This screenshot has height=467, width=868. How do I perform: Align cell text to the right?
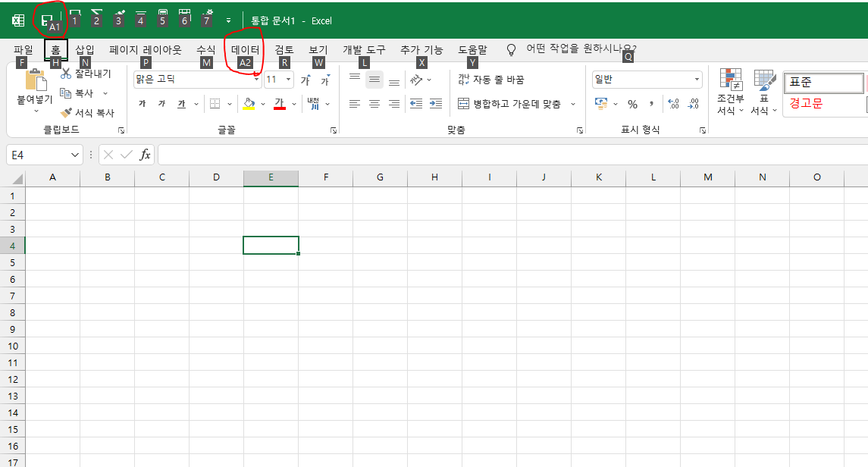tap(394, 103)
